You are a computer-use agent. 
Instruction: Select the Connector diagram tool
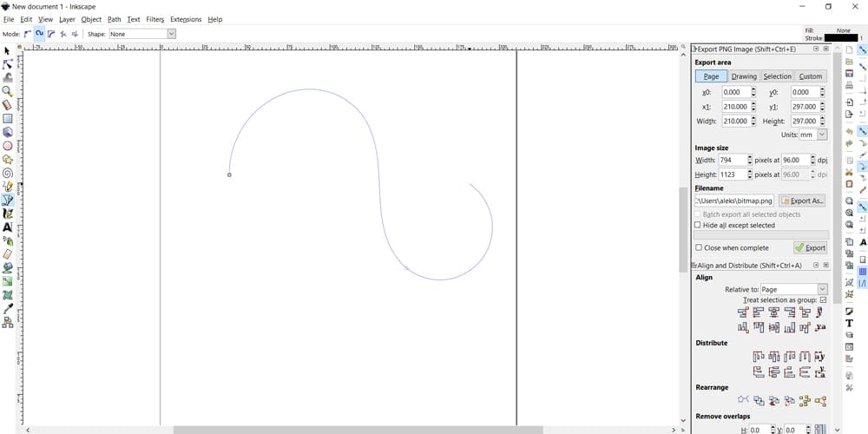coord(7,322)
